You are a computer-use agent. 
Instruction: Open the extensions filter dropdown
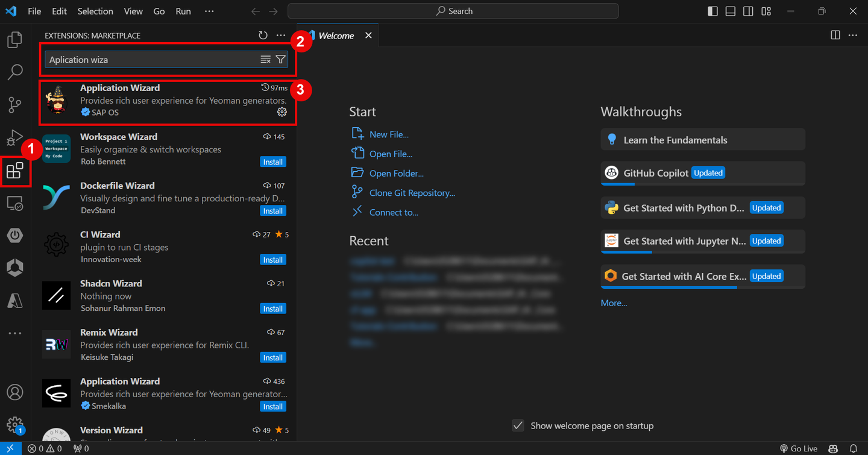coord(281,59)
